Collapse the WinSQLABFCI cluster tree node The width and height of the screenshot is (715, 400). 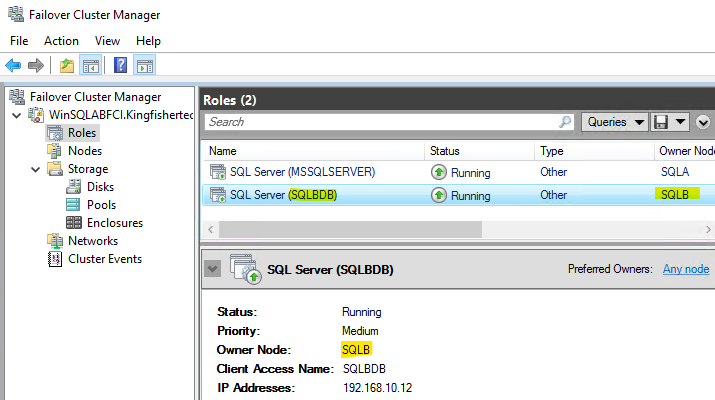click(17, 115)
